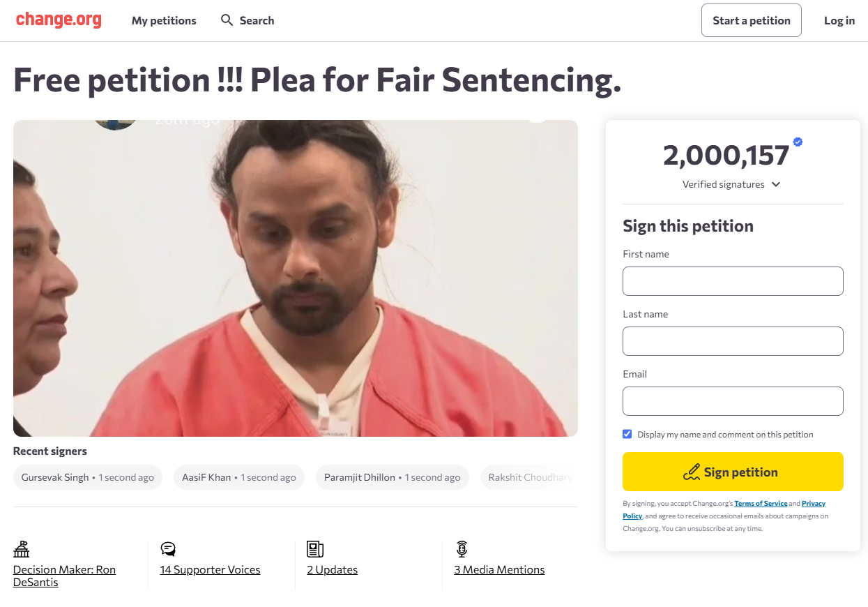This screenshot has width=868, height=607.
Task: Open the Terms of Service link
Action: pos(761,504)
